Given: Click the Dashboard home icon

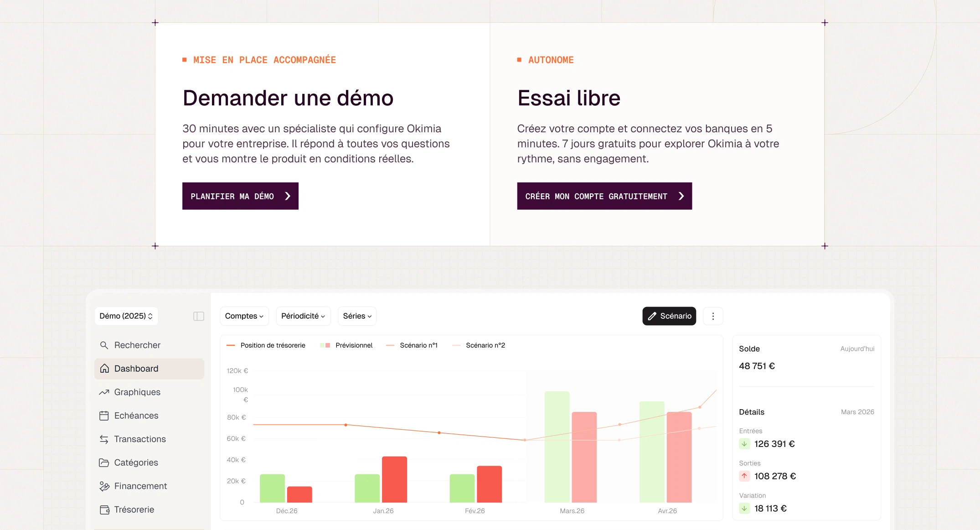Looking at the screenshot, I should [104, 369].
